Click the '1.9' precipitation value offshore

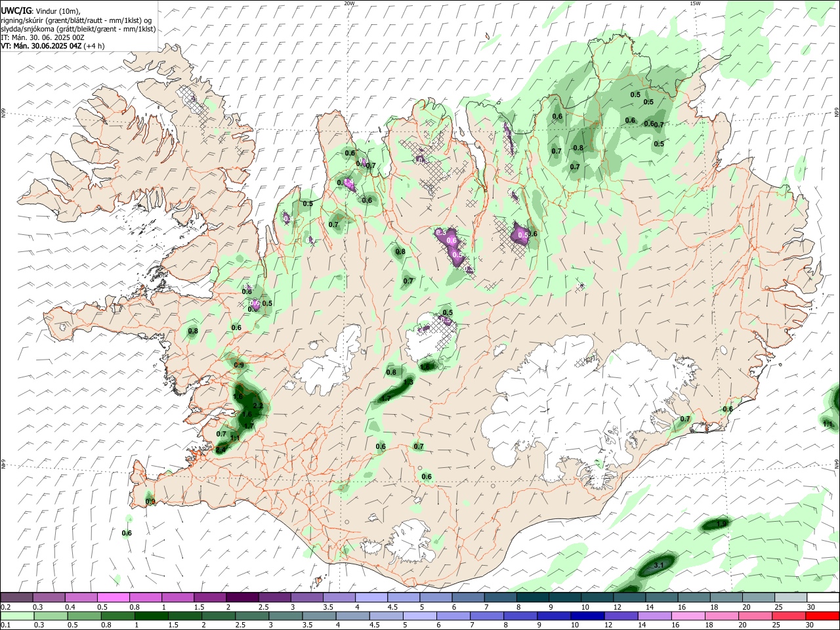pos(722,523)
